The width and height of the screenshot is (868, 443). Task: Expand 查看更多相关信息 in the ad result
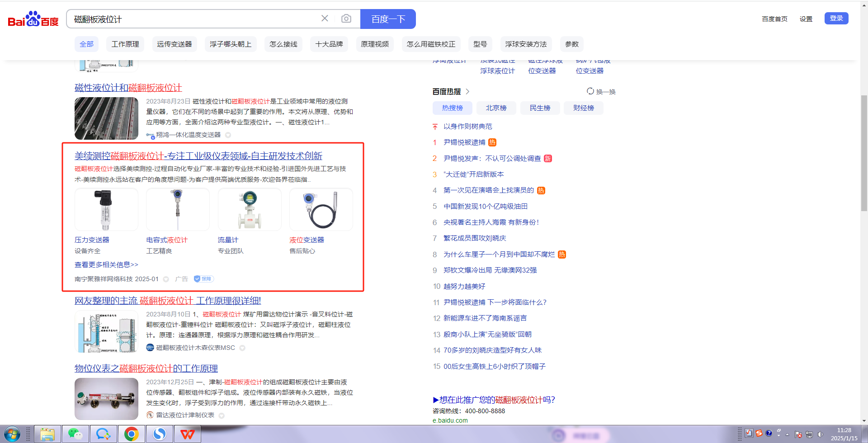pos(106,264)
